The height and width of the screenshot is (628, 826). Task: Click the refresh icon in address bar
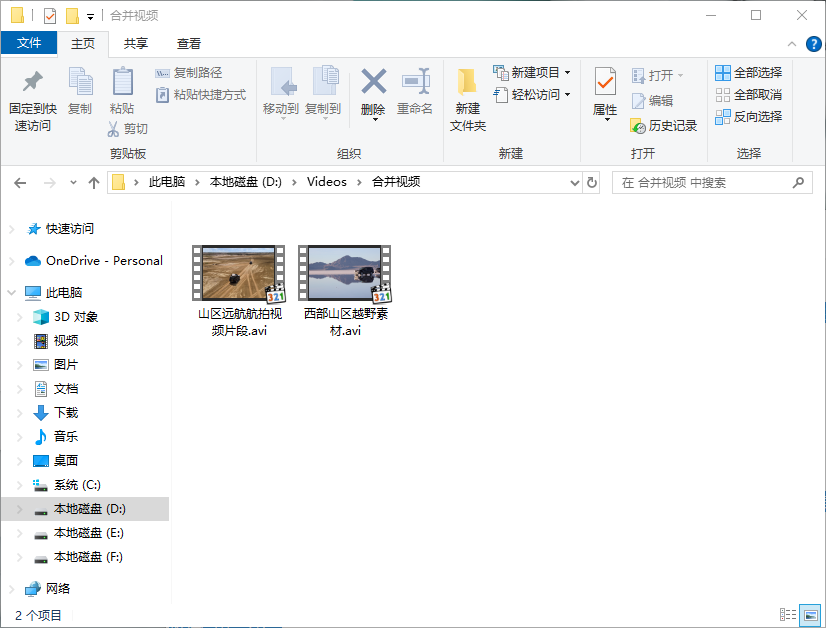coord(594,183)
